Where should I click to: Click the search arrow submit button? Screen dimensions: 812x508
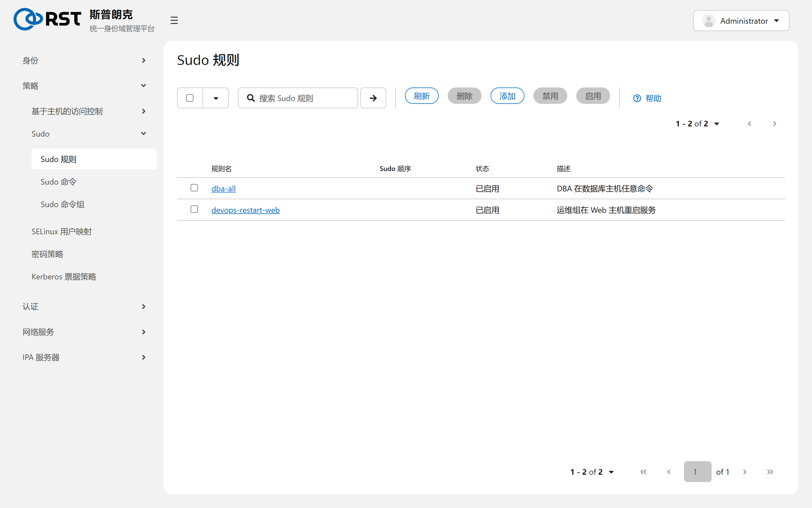click(373, 98)
